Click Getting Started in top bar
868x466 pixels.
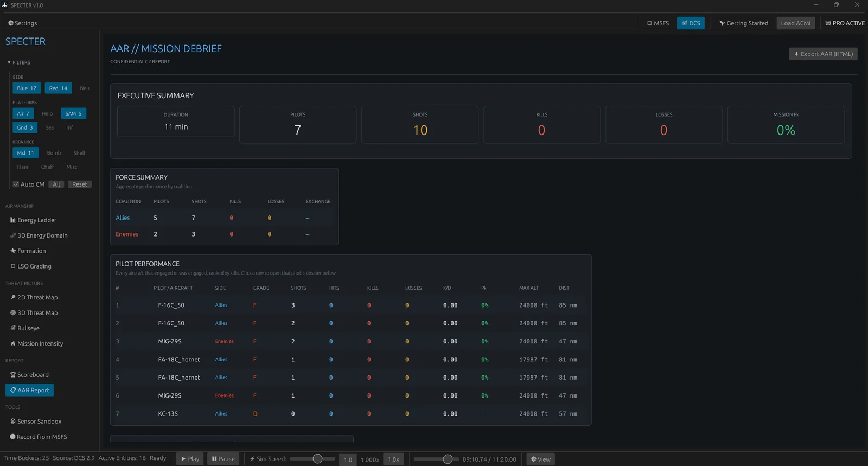coord(744,23)
